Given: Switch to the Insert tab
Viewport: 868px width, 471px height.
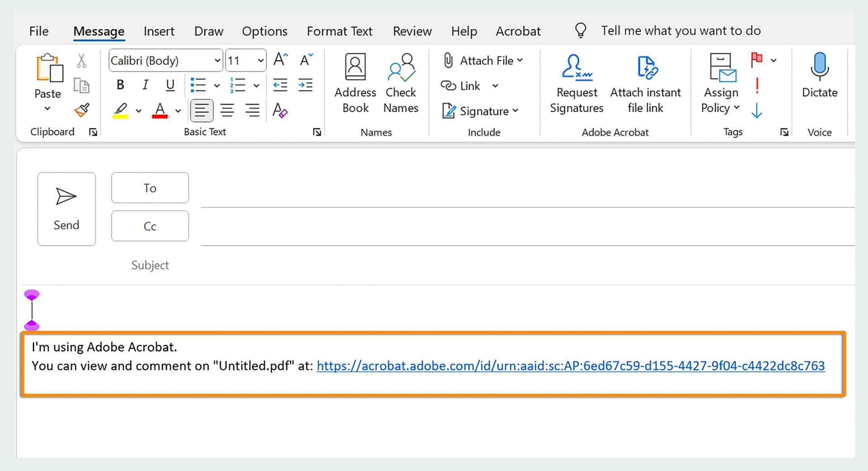Looking at the screenshot, I should 159,31.
